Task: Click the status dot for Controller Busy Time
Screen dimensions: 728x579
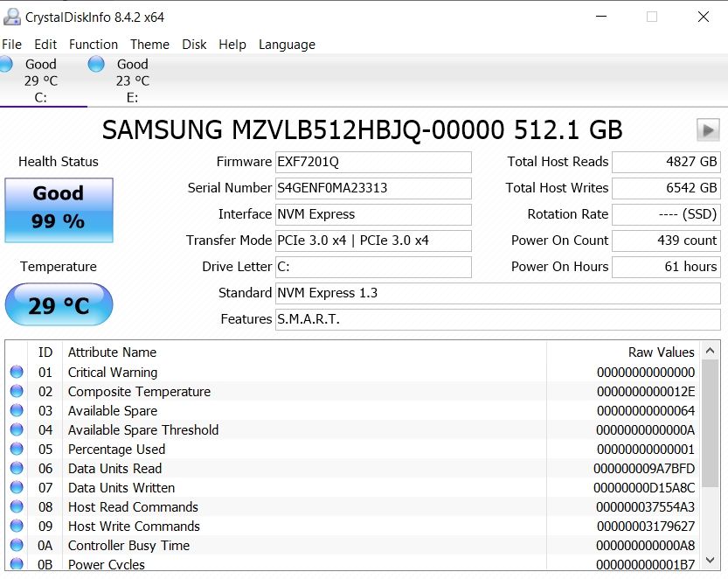Action: 17,545
